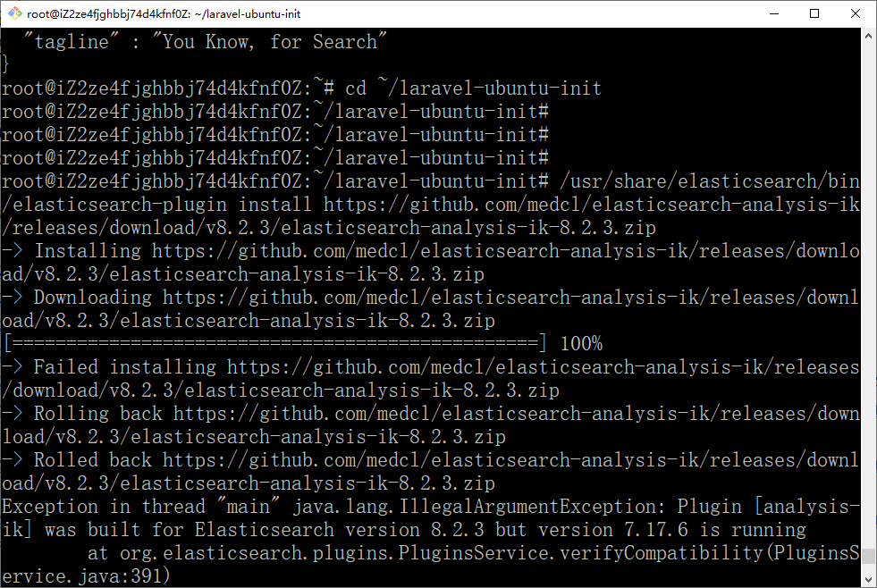Maximize the terminal window
Screen dimensions: 877x588
[x=814, y=13]
